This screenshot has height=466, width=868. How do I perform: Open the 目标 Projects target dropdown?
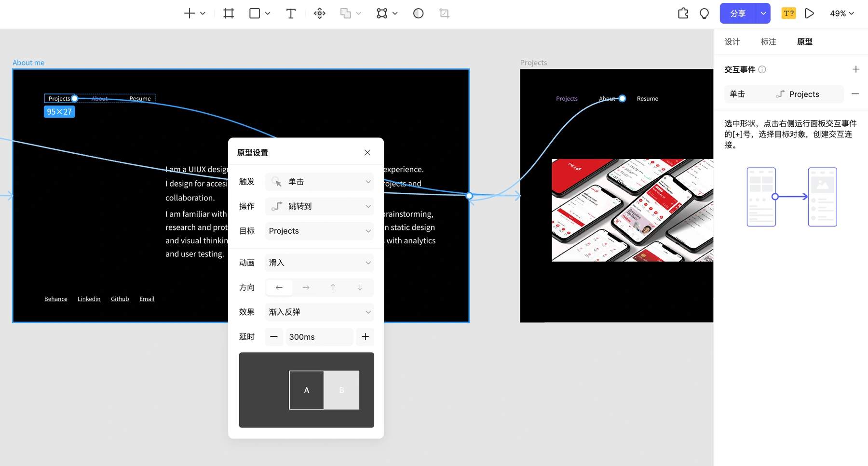[x=320, y=231]
